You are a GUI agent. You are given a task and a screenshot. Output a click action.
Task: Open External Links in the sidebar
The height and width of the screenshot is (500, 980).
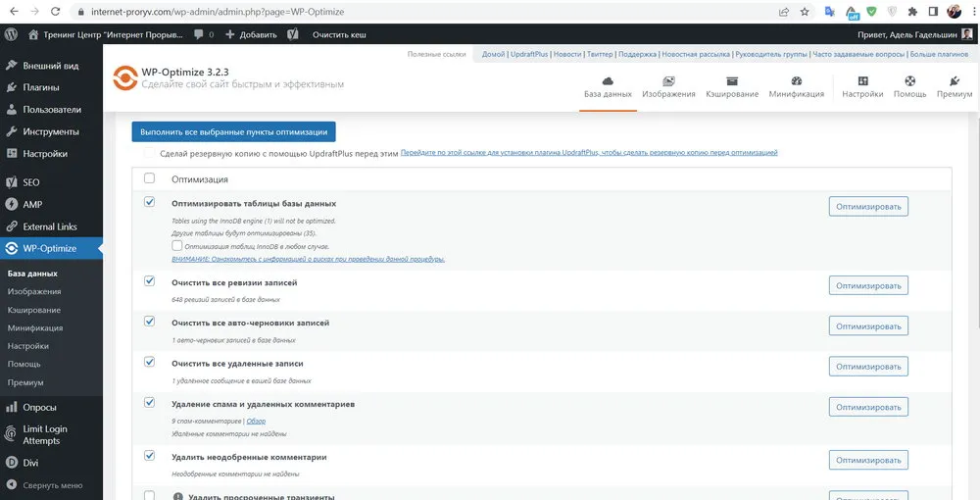pos(51,226)
